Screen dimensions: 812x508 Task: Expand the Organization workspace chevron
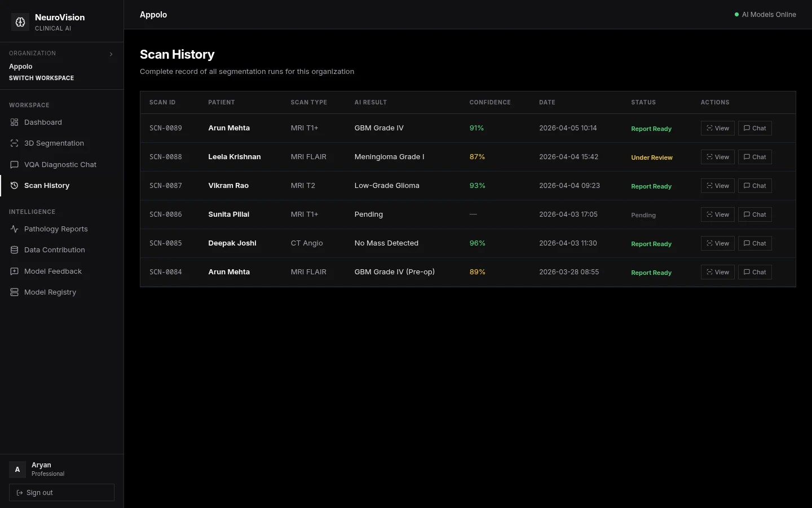pyautogui.click(x=111, y=54)
